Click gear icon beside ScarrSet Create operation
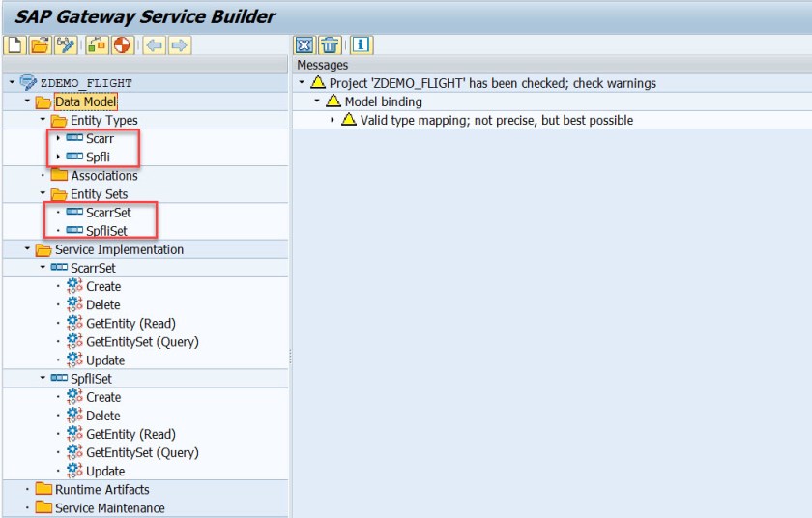Screen dimensions: 812x518 coord(74,286)
